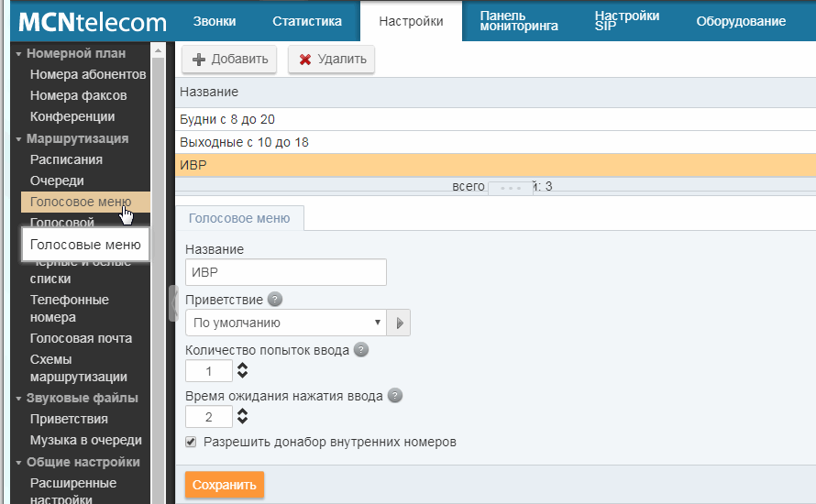
Task: Open the Приветствие dropdown list
Action: pyautogui.click(x=285, y=323)
